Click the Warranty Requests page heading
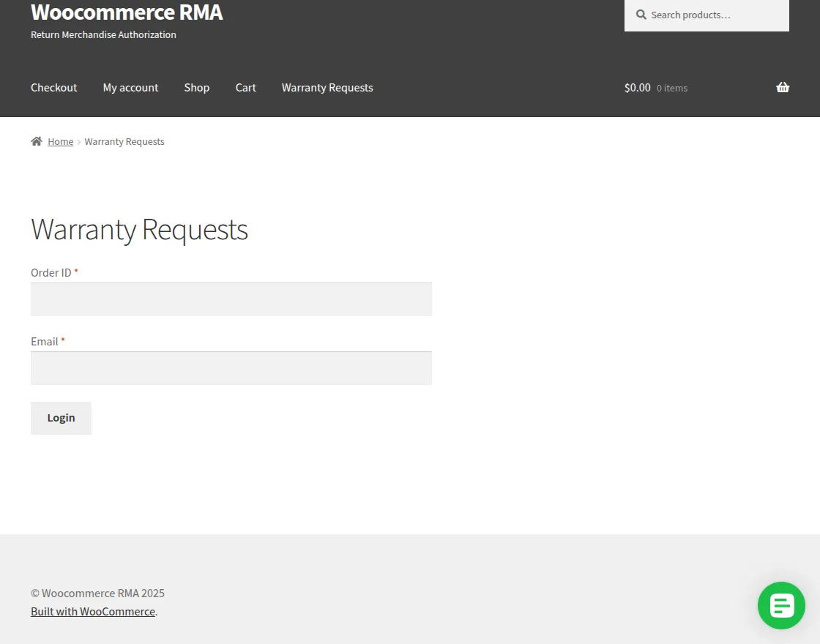The image size is (820, 644). tap(139, 229)
